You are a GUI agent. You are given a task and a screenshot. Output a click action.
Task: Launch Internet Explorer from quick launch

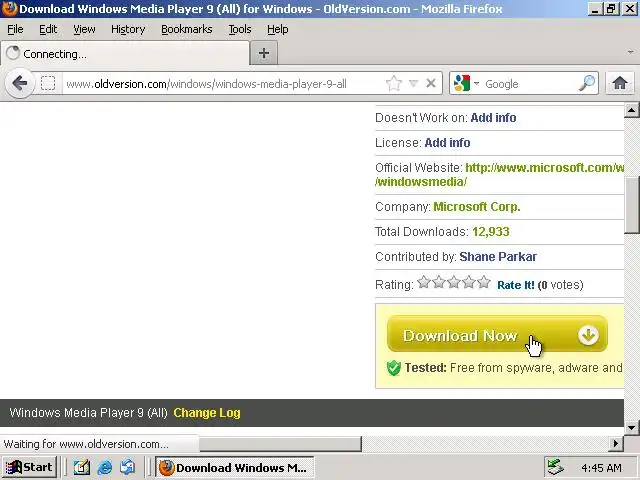click(x=105, y=467)
